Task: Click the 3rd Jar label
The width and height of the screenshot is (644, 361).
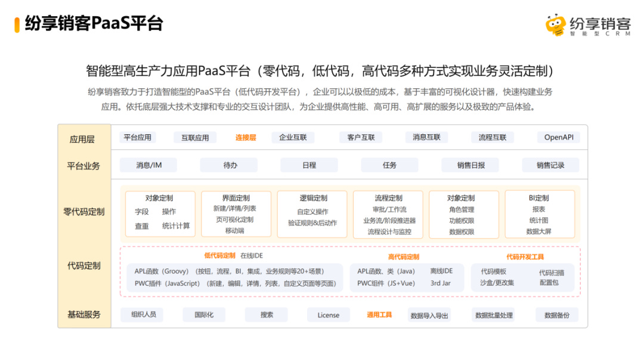Action: 440,283
